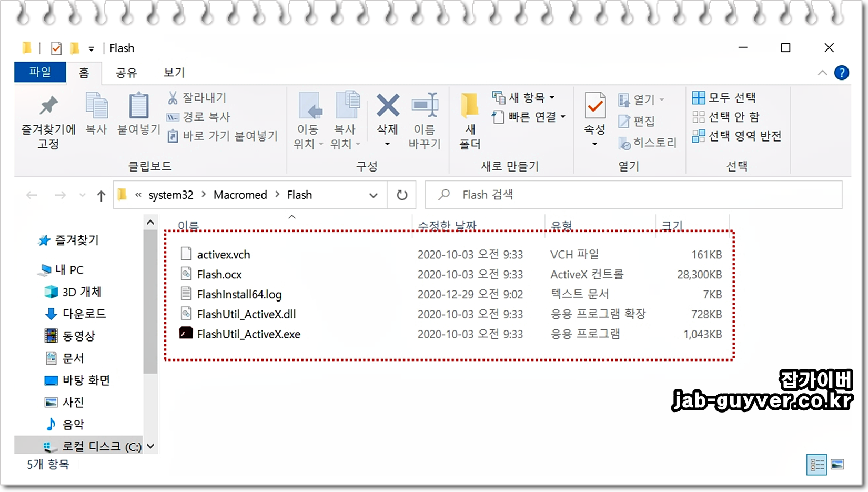Switch to the View (보기) tab

[x=174, y=73]
